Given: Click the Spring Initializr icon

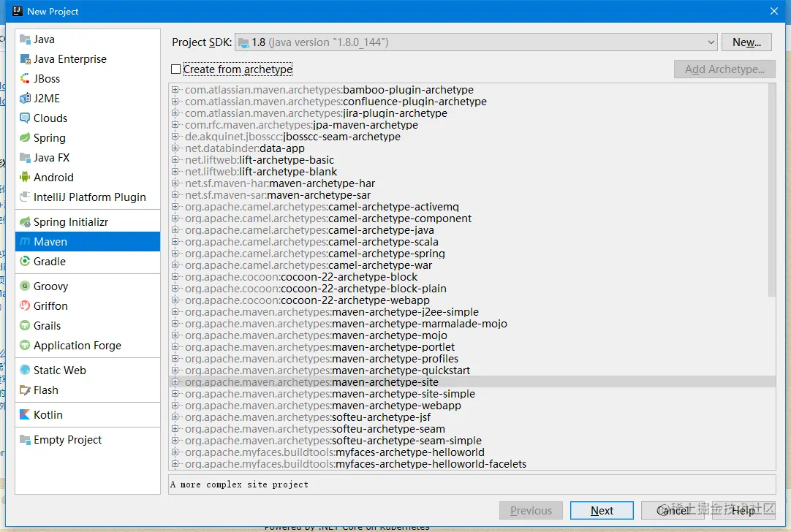Looking at the screenshot, I should pyautogui.click(x=25, y=222).
